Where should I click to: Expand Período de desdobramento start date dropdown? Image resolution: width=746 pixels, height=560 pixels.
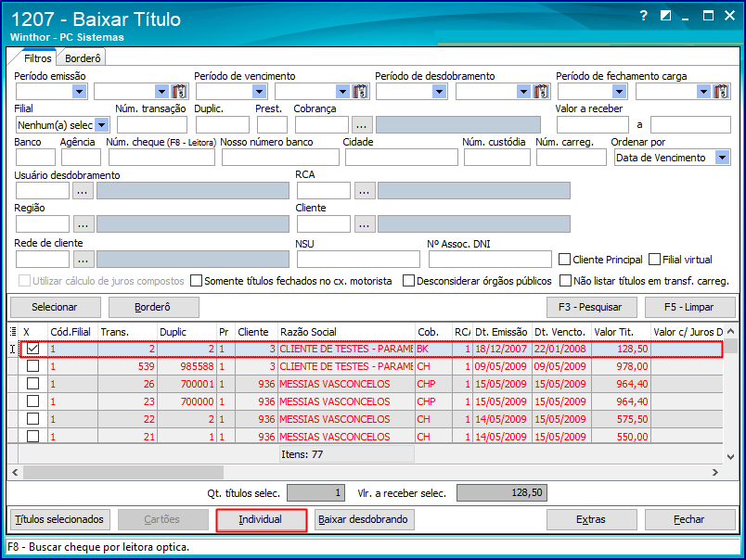pos(439,91)
